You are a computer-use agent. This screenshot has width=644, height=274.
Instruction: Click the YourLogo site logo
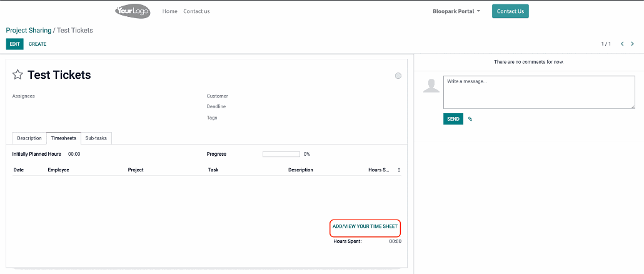point(133,11)
